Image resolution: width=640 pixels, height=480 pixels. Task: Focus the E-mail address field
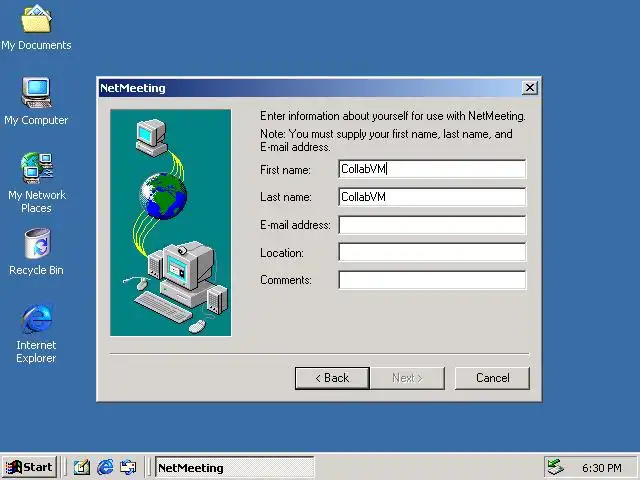[432, 225]
